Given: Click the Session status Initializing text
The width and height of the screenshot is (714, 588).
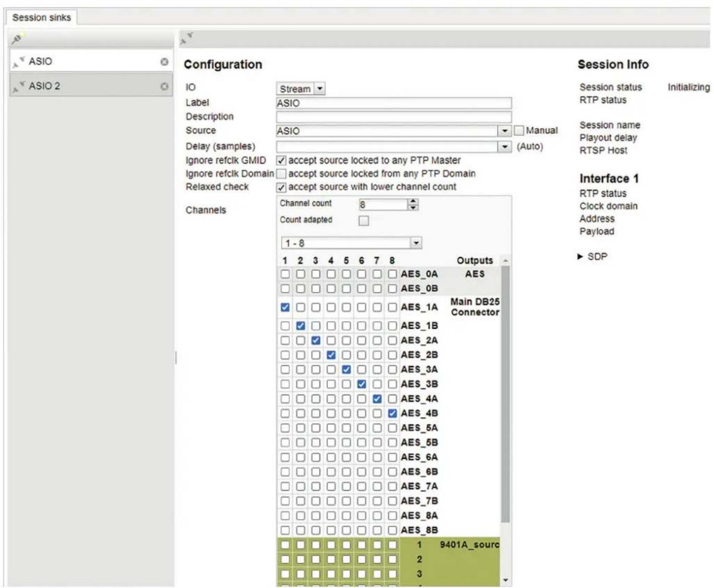Looking at the screenshot, I should (688, 87).
